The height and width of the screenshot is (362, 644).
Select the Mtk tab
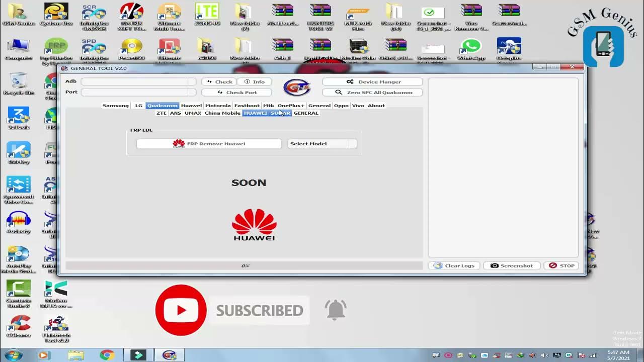click(269, 106)
